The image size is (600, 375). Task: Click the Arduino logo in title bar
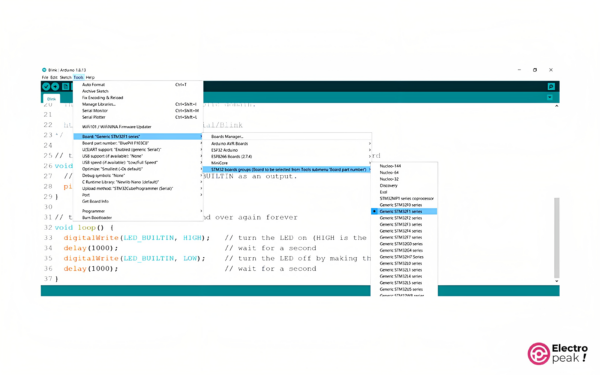point(44,70)
